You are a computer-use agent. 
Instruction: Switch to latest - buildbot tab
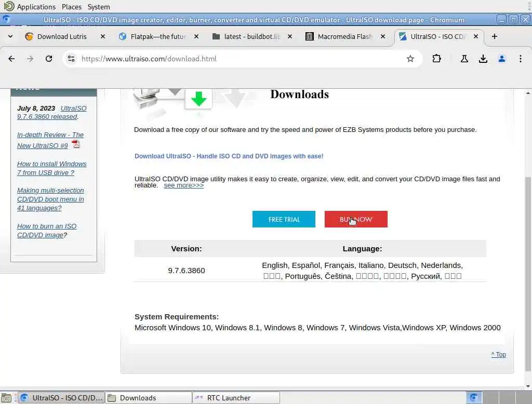252,36
